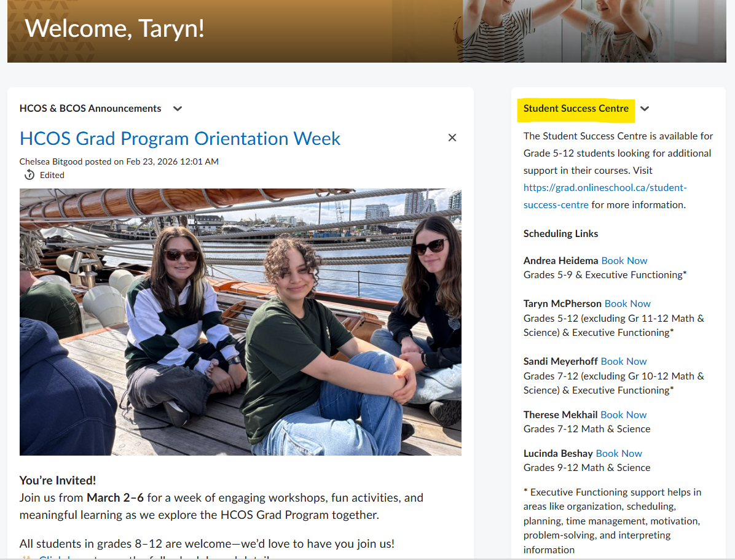
Task: Click the Edited history icon
Action: coord(29,175)
